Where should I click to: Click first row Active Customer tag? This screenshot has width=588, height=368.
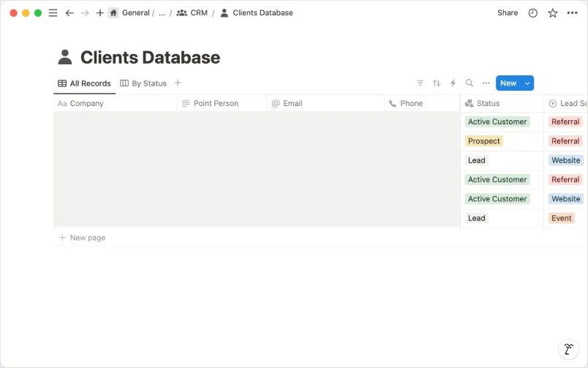tap(497, 122)
